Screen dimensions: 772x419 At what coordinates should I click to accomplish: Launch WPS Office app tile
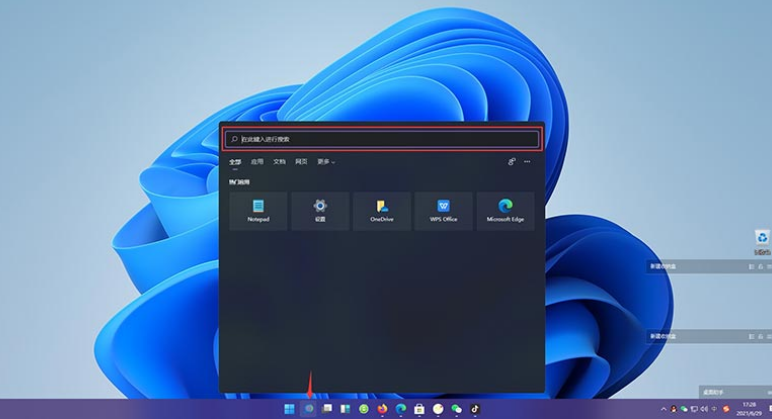(x=444, y=211)
